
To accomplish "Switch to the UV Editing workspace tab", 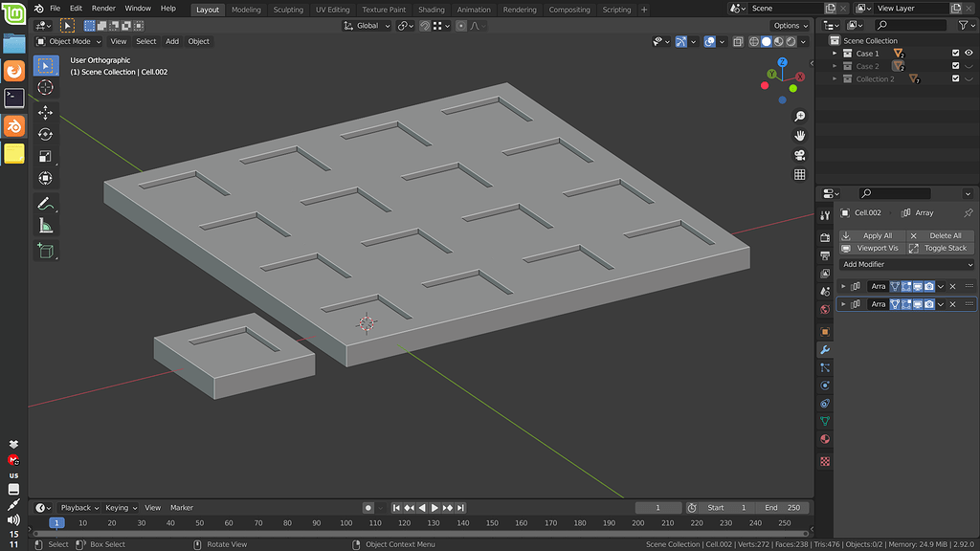I will [332, 10].
